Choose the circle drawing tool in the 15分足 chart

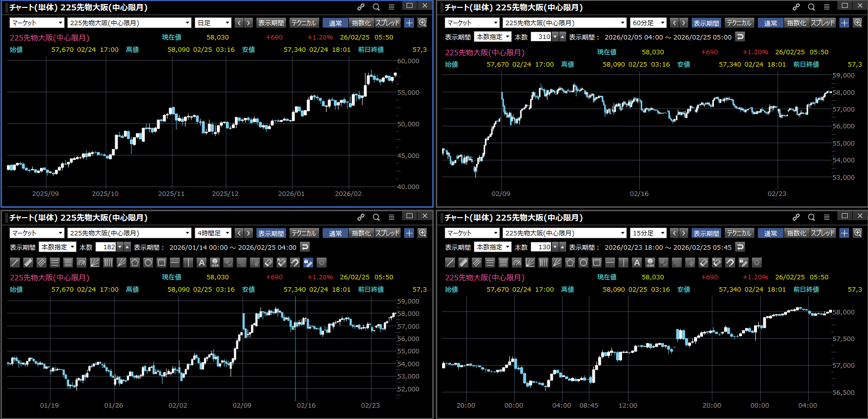pyautogui.click(x=583, y=263)
